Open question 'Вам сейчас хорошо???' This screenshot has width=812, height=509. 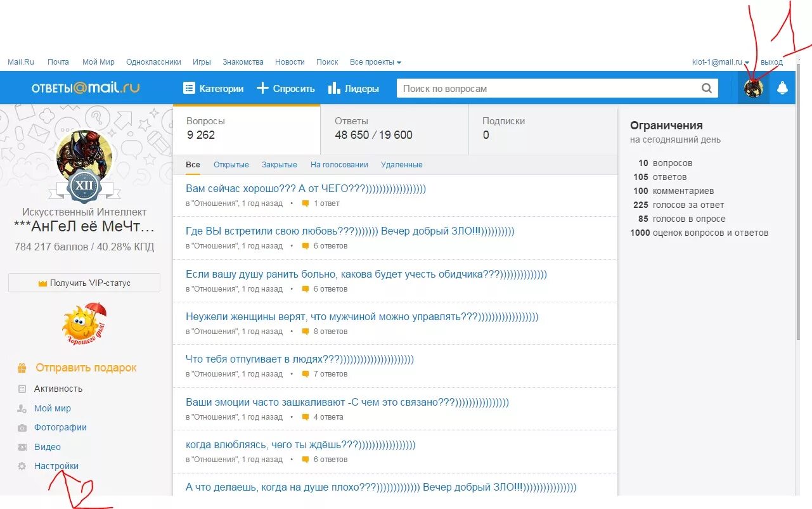point(306,189)
